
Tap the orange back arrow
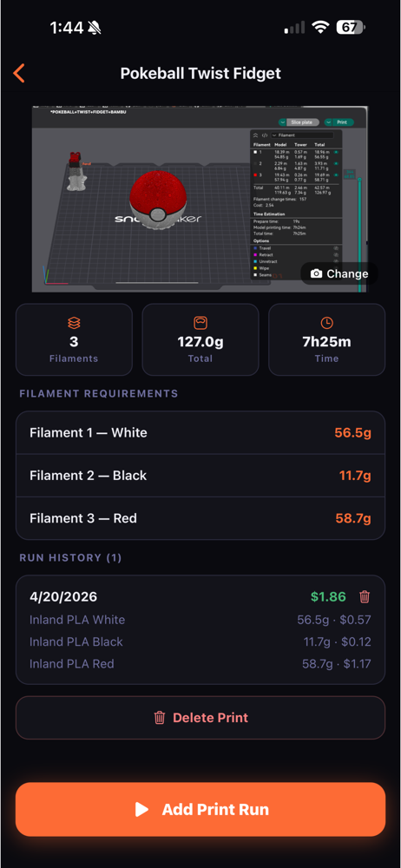[19, 73]
